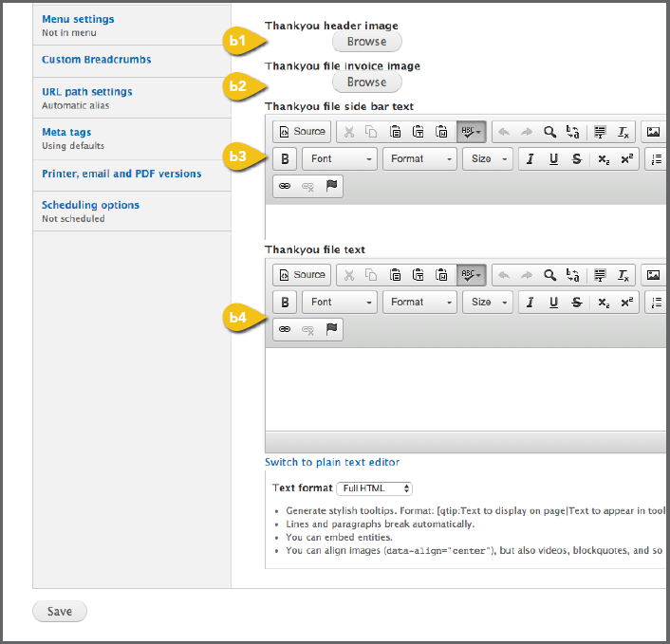Click Undo arrow in sidebar text editor
The width and height of the screenshot is (670, 644).
[504, 132]
